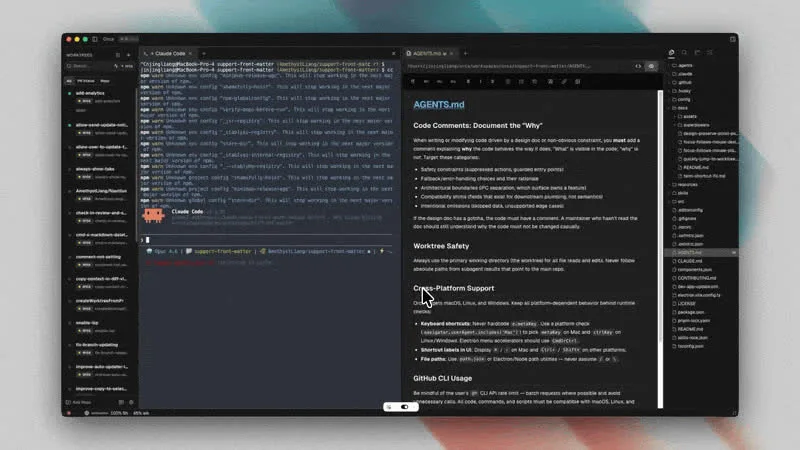Image resolution: width=800 pixels, height=450 pixels.
Task: Open the always-show-tabs worktree
Action: (101, 172)
